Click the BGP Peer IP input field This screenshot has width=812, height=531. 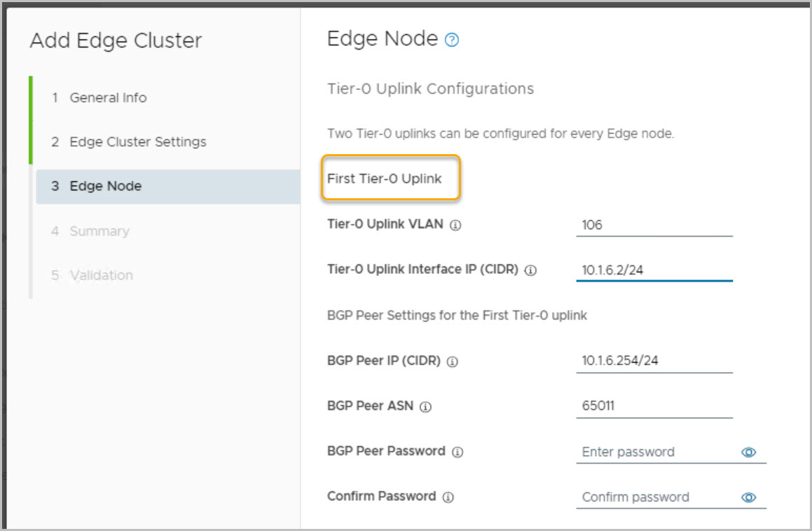(654, 361)
